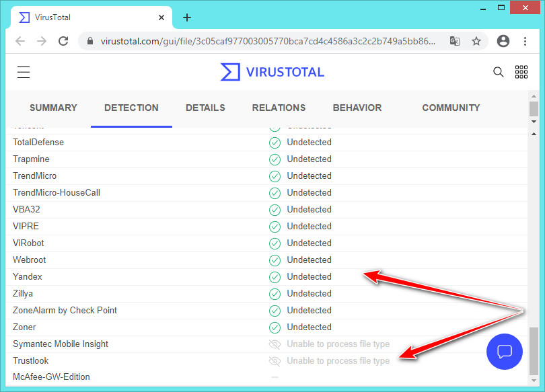The height and width of the screenshot is (392, 545).
Task: Click the Zillya engine name
Action: coord(23,294)
